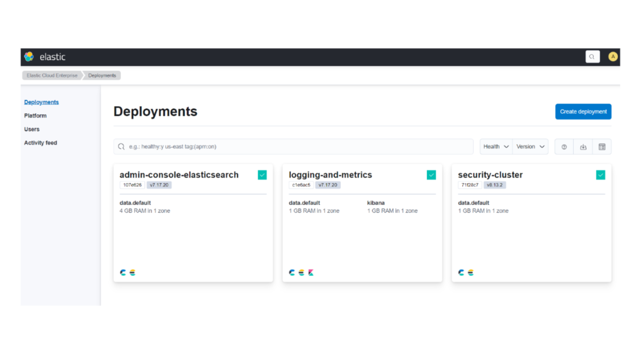Click Elasticsearch icon on security-cluster card
The width and height of the screenshot is (644, 362).
(470, 272)
